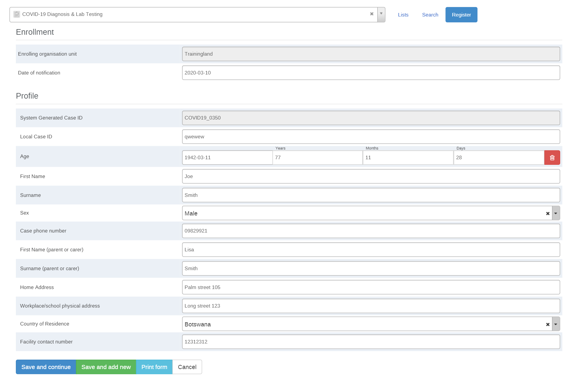The height and width of the screenshot is (392, 574).
Task: Click Save and continue
Action: (46, 367)
